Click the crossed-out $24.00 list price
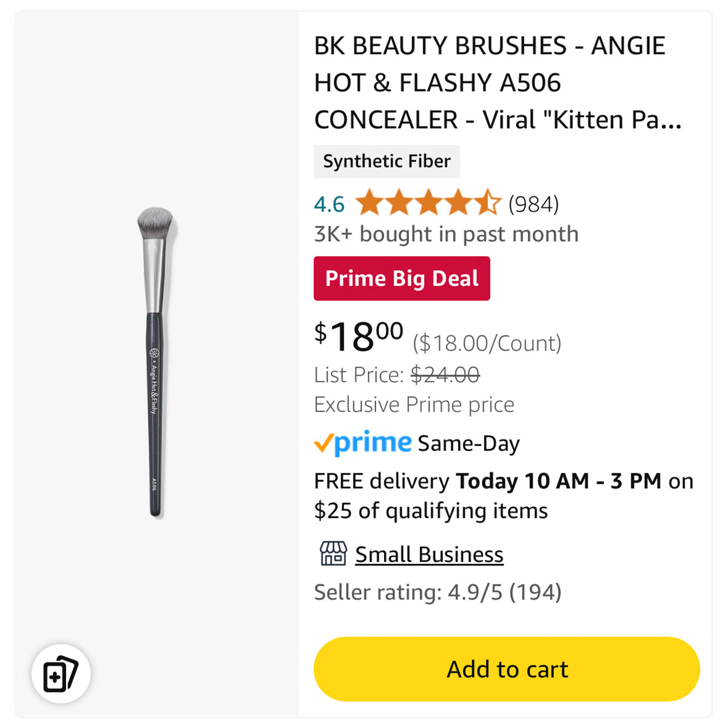Image resolution: width=728 pixels, height=727 pixels. click(445, 375)
